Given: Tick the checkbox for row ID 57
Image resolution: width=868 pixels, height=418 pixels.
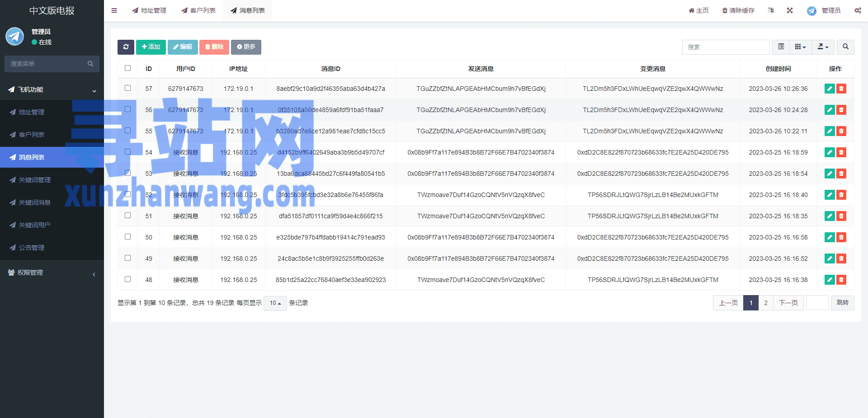Looking at the screenshot, I should coord(128,88).
